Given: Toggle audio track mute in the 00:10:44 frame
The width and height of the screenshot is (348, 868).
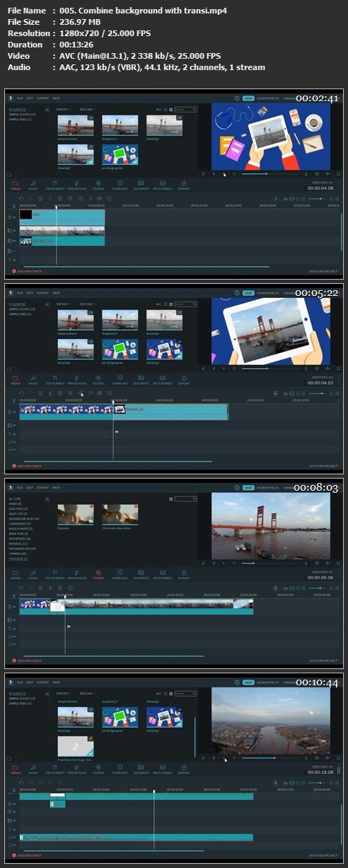Looking at the screenshot, I should pyautogui.click(x=16, y=838).
